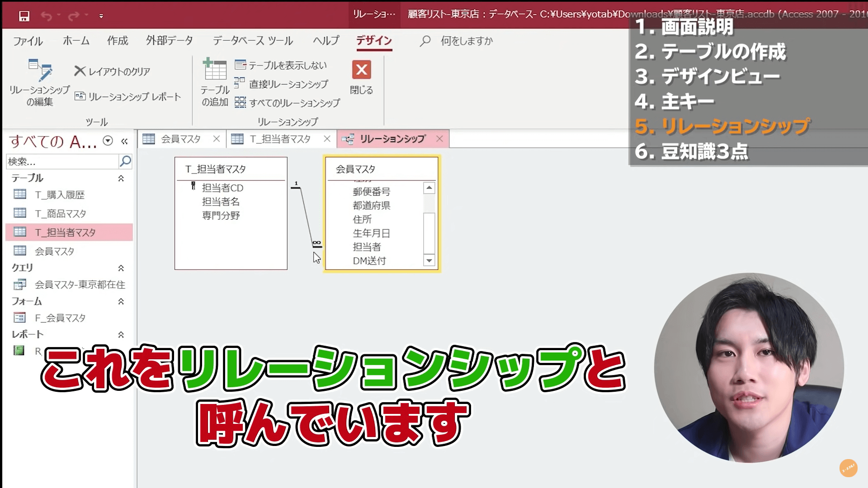Open the navigation pane category dropdown
The height and width of the screenshot is (488, 868).
tap(108, 141)
